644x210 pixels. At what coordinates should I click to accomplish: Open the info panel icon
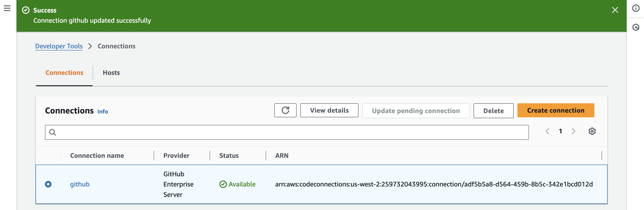pyautogui.click(x=636, y=8)
